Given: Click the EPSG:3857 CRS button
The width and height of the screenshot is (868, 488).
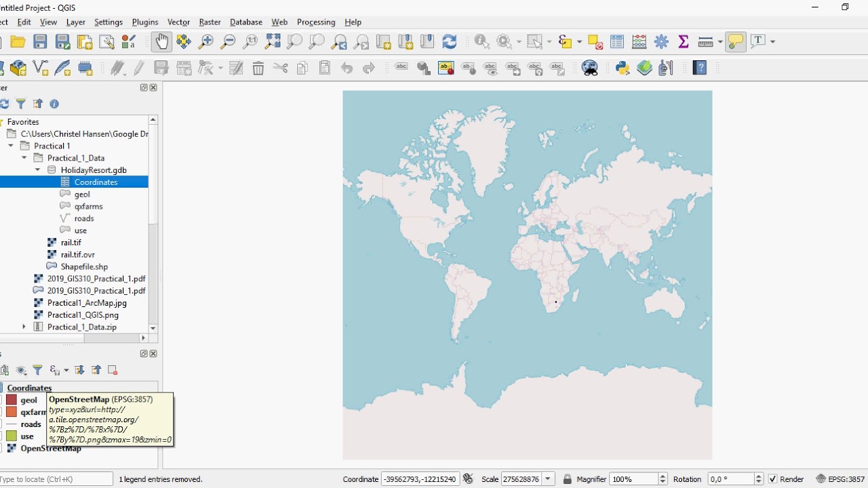Looking at the screenshot, I should (840, 479).
